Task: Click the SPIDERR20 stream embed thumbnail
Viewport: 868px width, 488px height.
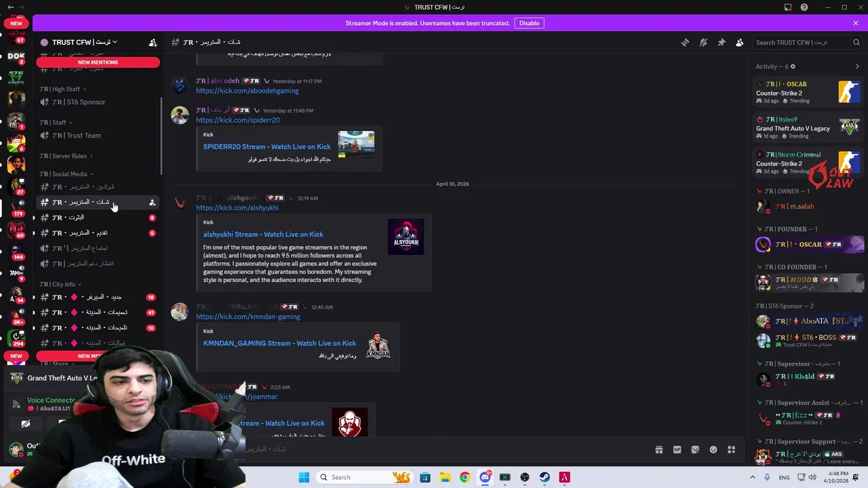Action: [356, 144]
